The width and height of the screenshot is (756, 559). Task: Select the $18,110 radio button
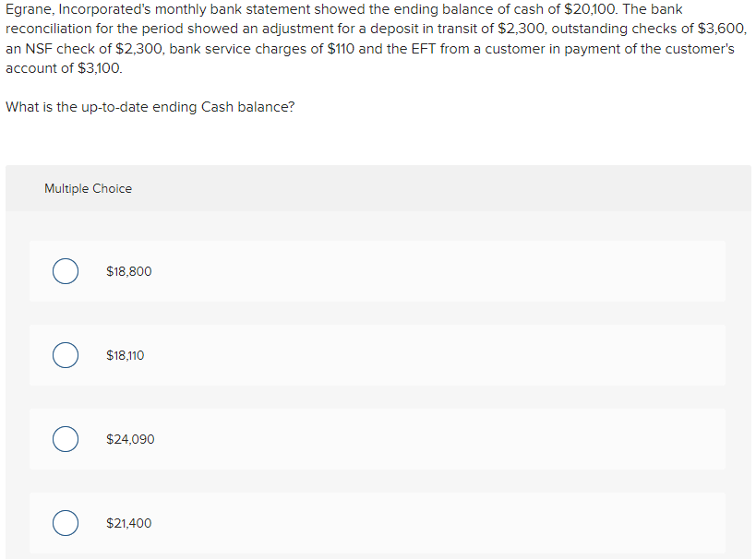pyautogui.click(x=65, y=355)
